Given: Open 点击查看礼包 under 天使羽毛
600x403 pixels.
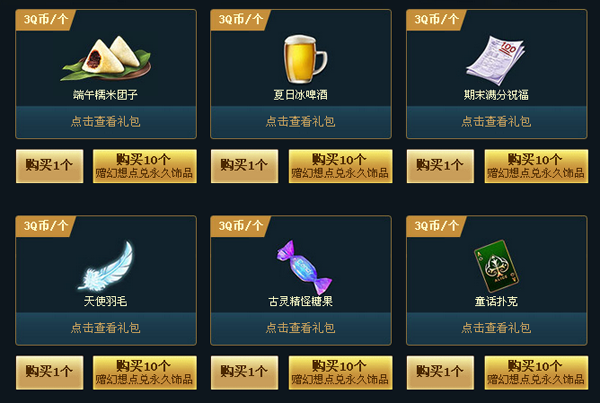Looking at the screenshot, I should (106, 328).
